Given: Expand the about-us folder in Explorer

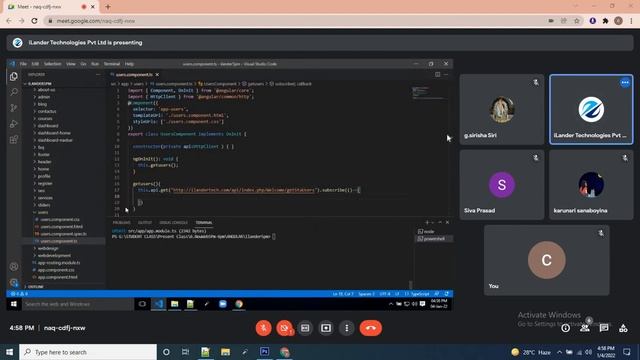Looking at the screenshot, I should point(46,90).
